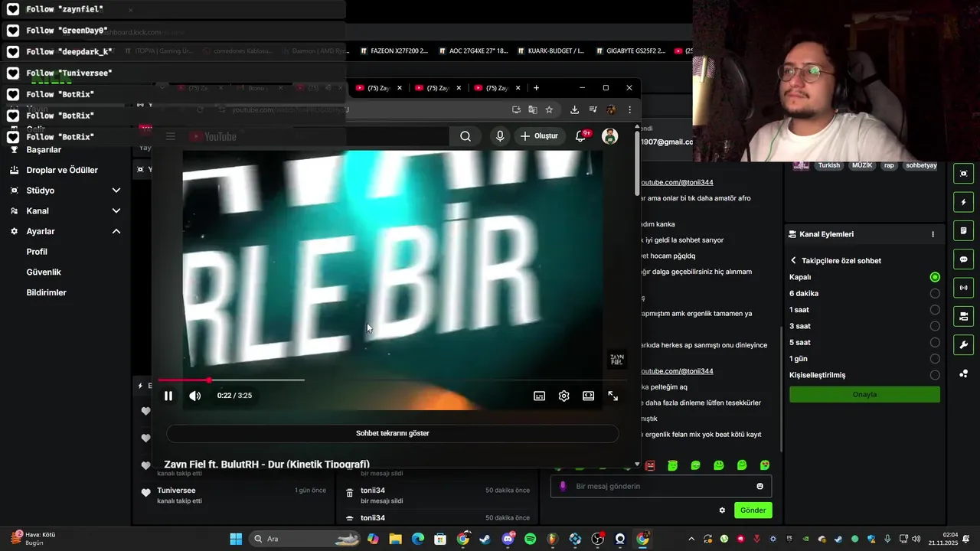980x551 pixels.
Task: Select the Kişiselleştirilmiş radio option
Action: tap(935, 375)
